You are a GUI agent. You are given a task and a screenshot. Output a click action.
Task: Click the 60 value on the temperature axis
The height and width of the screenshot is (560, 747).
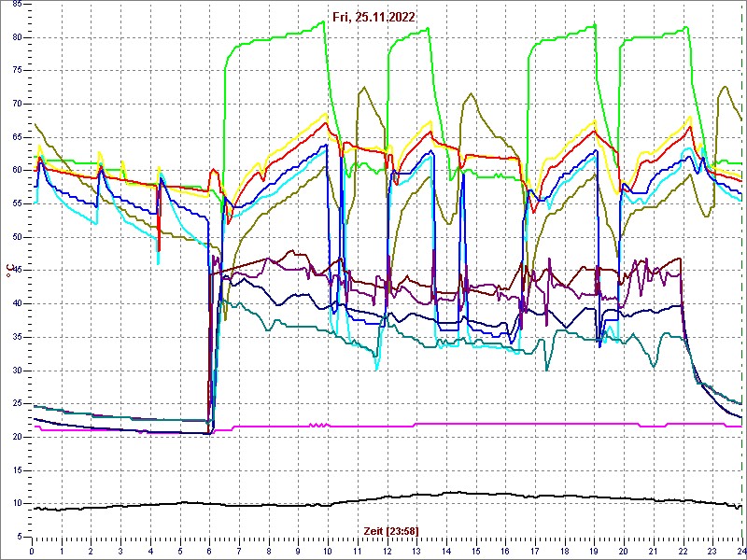coord(16,171)
